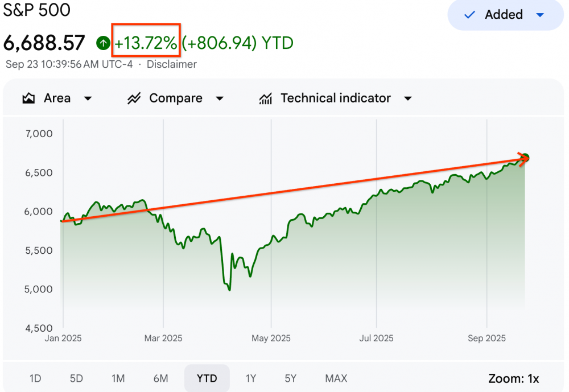Switch to the 5D time range
This screenshot has height=392, width=569.
[76, 378]
